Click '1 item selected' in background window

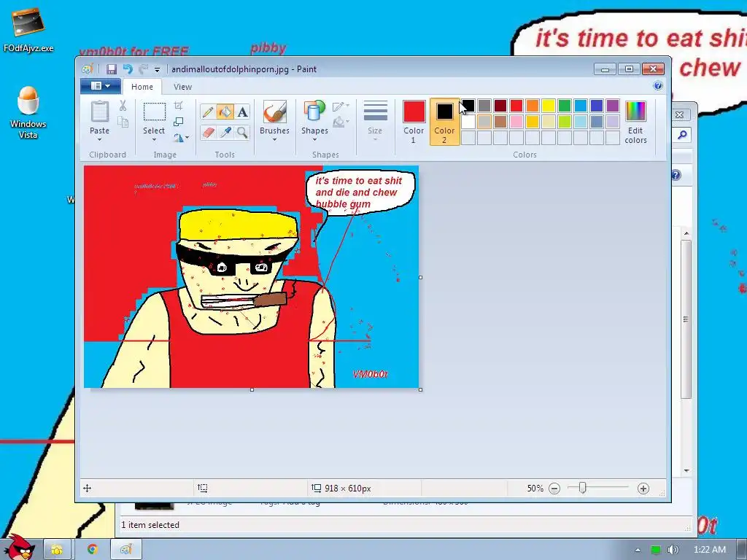[150, 525]
